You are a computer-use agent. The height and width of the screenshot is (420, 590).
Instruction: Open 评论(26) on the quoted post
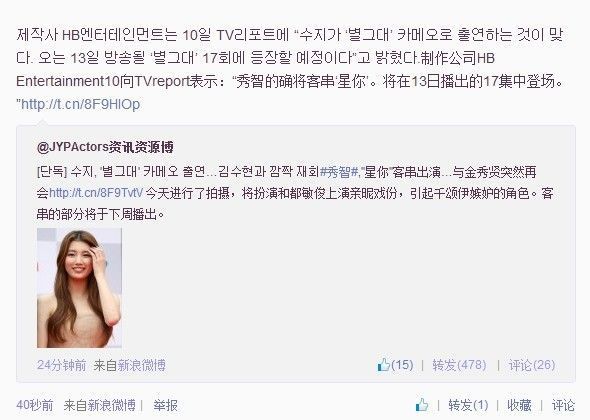(532, 365)
